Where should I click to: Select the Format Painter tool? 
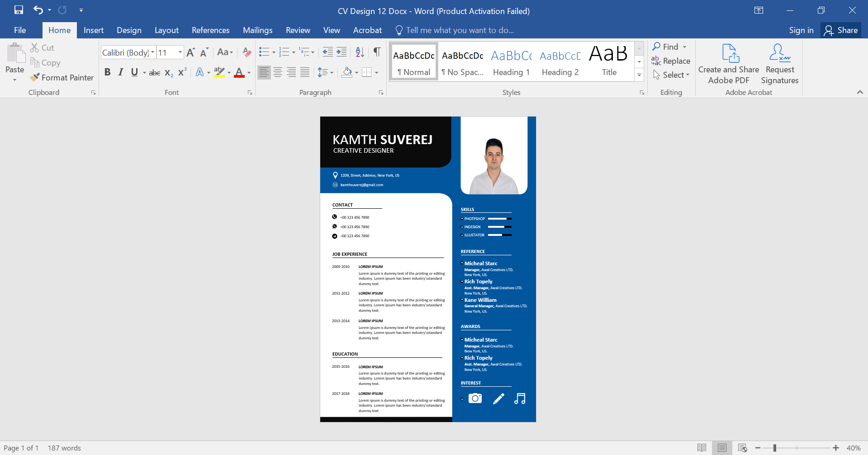click(62, 77)
